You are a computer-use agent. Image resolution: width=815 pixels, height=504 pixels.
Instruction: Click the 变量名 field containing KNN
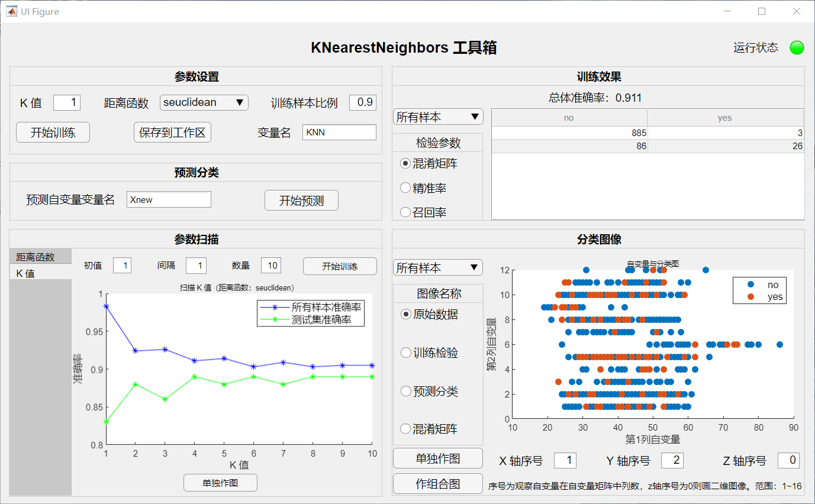(339, 133)
